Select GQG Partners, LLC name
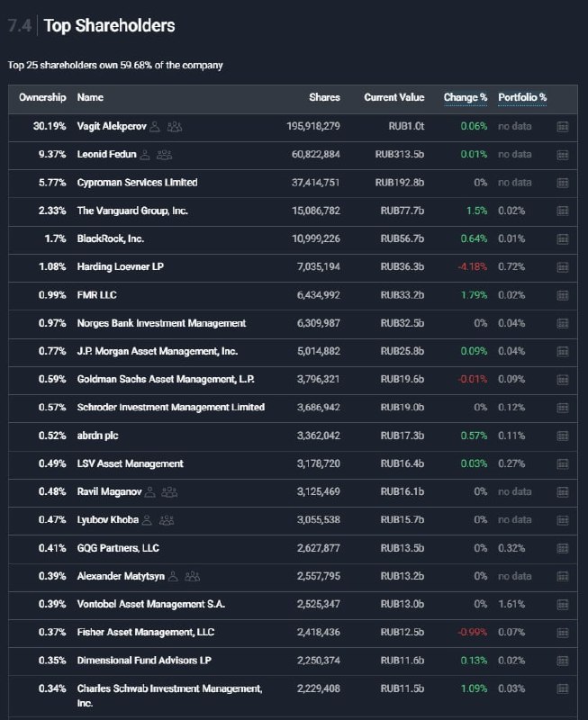Screen dimensions: 588x720 coord(118,548)
